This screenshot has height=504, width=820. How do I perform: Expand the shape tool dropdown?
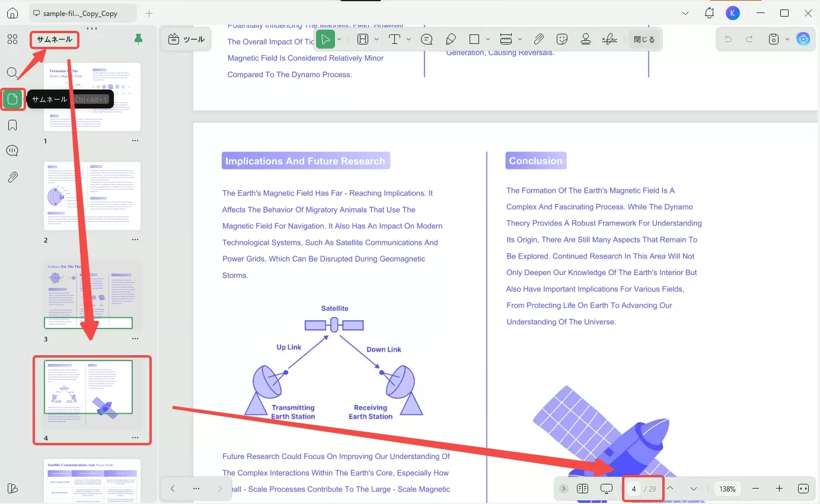488,39
